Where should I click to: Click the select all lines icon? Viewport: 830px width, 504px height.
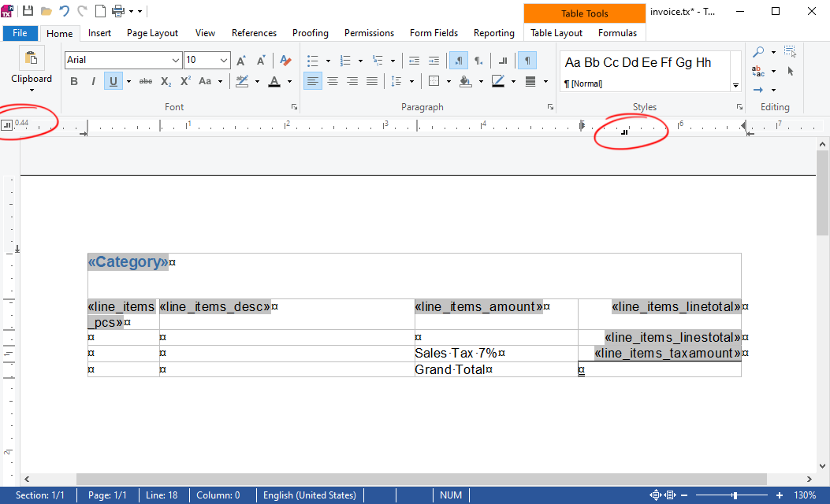(x=791, y=51)
